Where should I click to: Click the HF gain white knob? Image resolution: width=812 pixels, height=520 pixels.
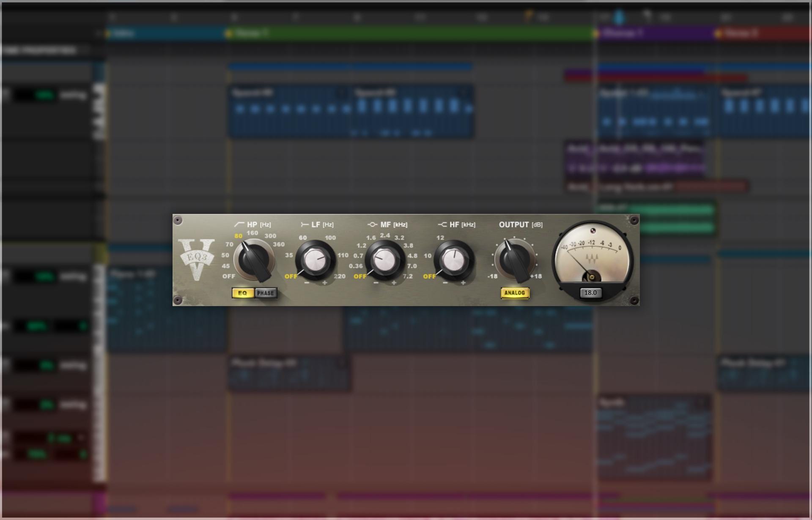tap(454, 260)
